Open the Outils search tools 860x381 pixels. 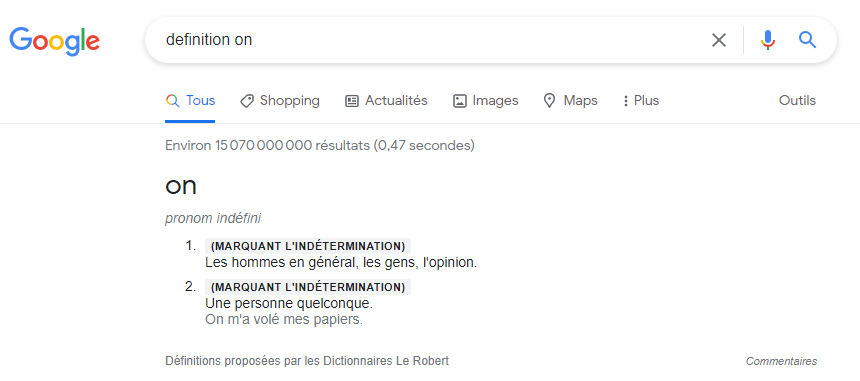(x=797, y=101)
